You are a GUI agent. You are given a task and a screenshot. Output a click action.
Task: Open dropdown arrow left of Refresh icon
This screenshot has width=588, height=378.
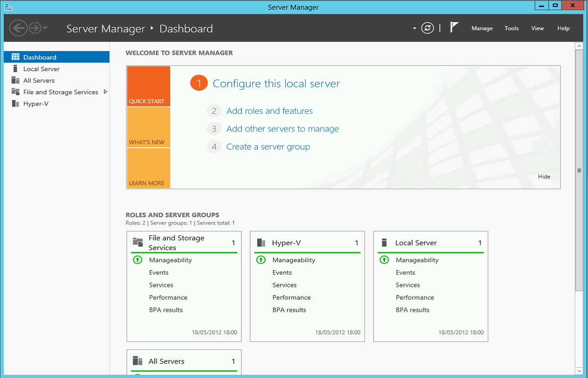pos(415,28)
